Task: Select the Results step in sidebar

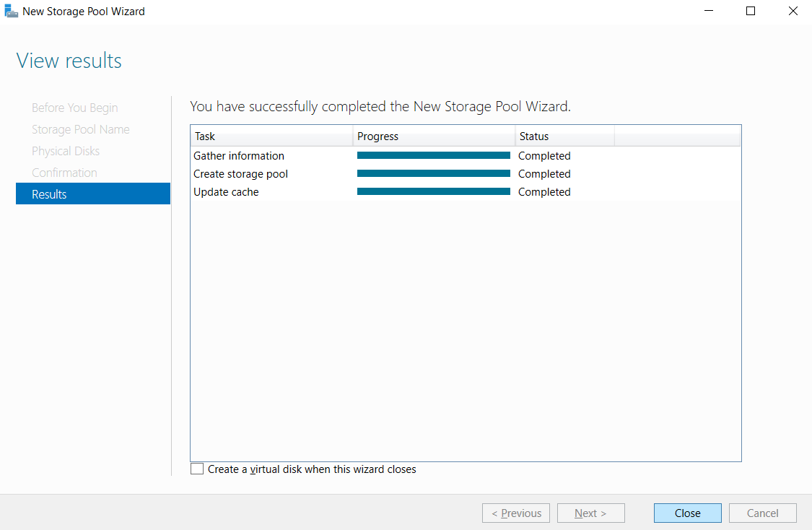Action: pos(93,194)
